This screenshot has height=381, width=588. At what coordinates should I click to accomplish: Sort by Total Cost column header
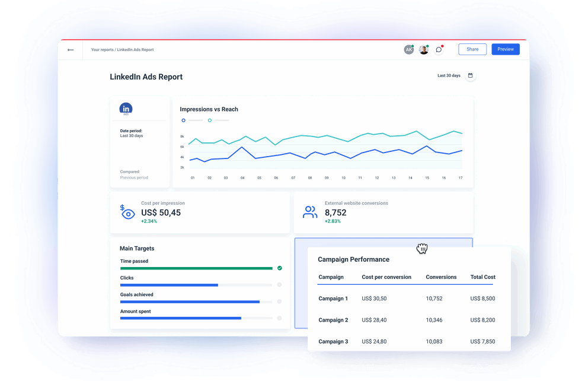pyautogui.click(x=482, y=277)
